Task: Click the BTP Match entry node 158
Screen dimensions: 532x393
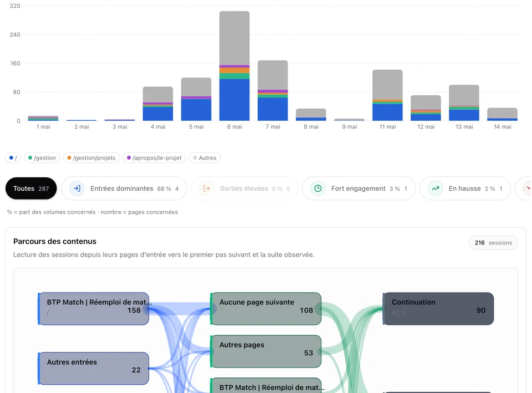Action: (x=94, y=309)
